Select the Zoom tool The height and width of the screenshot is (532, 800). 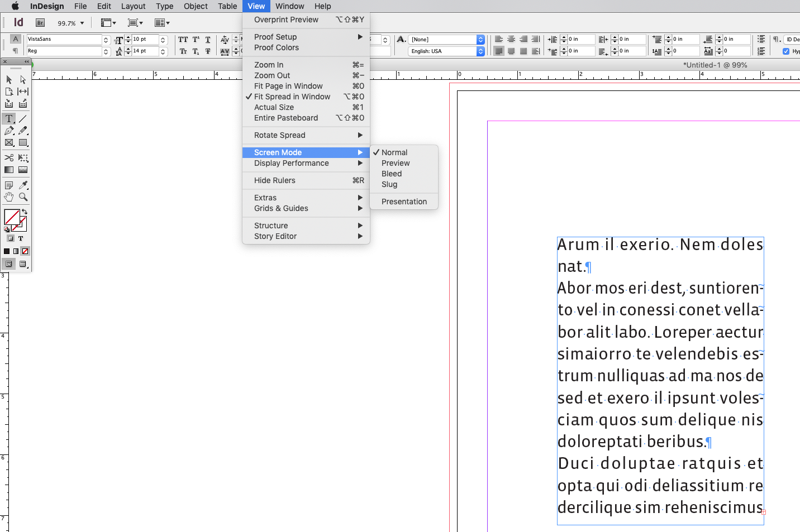[23, 196]
